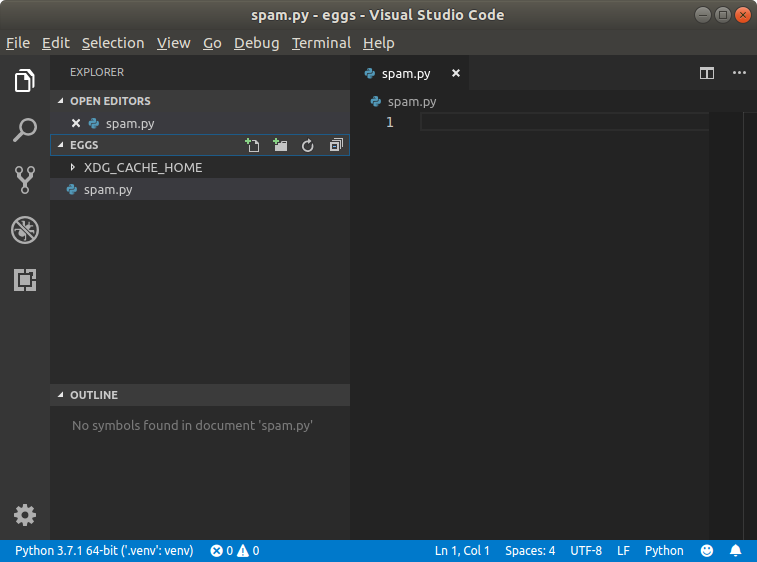Open the Manage gear menu
The height and width of the screenshot is (562, 757).
pyautogui.click(x=25, y=515)
